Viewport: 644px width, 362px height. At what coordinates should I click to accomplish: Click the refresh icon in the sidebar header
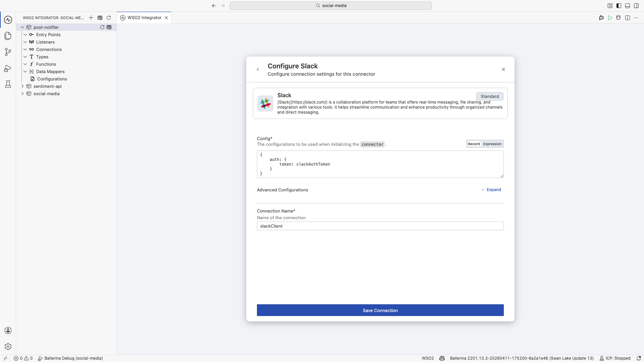[109, 18]
